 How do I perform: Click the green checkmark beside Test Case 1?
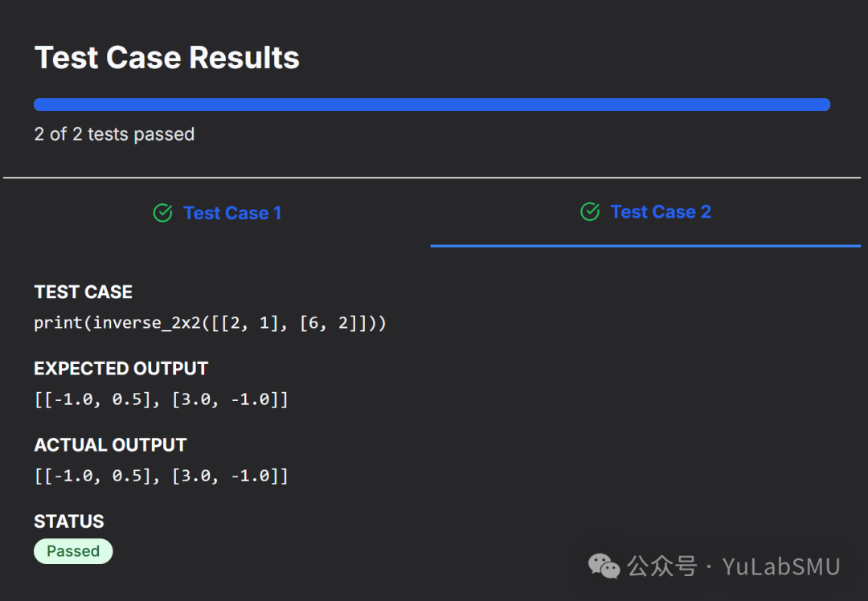pyautogui.click(x=162, y=213)
